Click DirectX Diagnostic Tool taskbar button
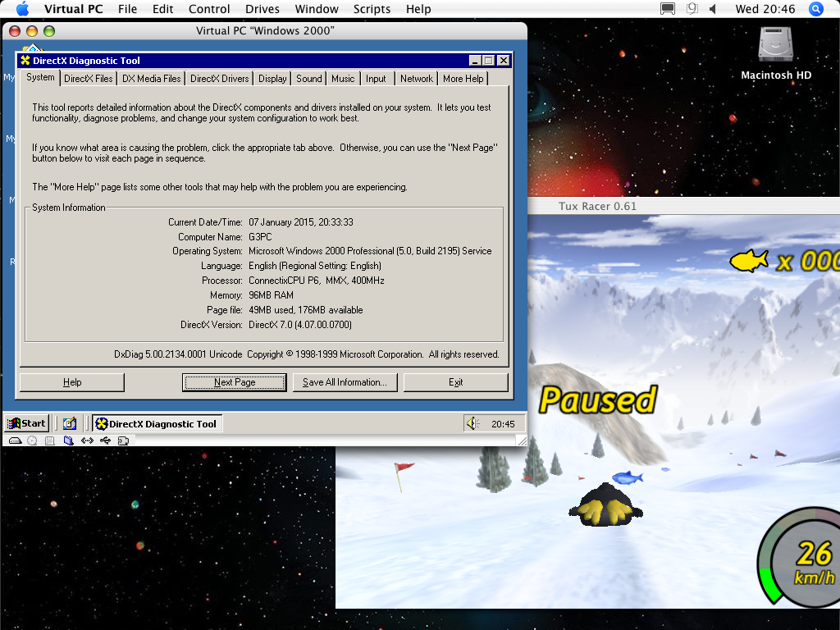This screenshot has height=630, width=840. 157,424
